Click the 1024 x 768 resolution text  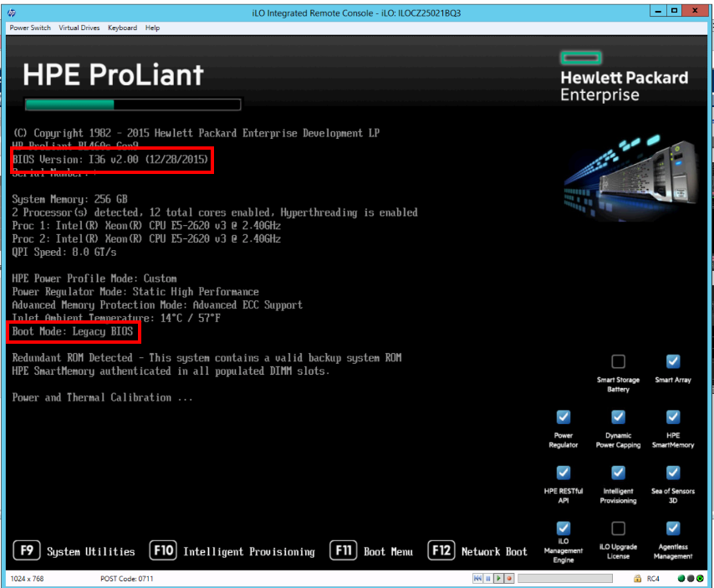coord(27,579)
